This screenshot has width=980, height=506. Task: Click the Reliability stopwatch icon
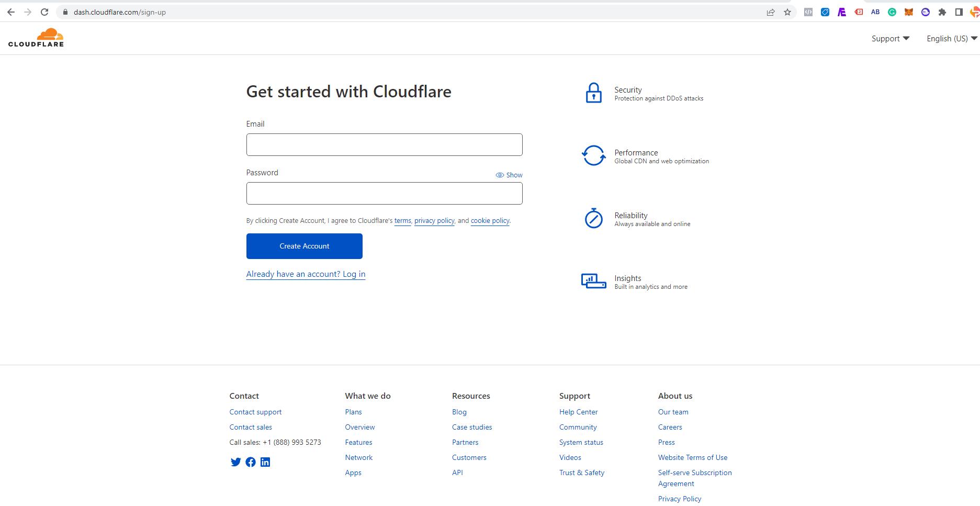point(593,218)
